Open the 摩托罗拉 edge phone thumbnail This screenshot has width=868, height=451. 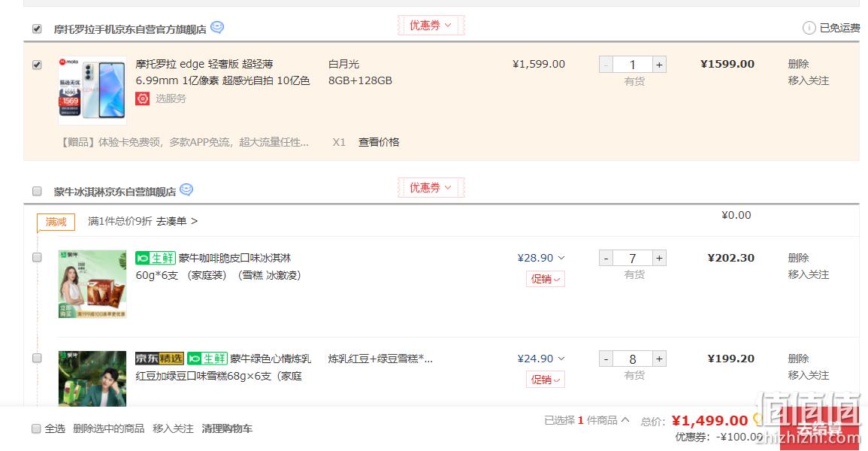tap(92, 90)
